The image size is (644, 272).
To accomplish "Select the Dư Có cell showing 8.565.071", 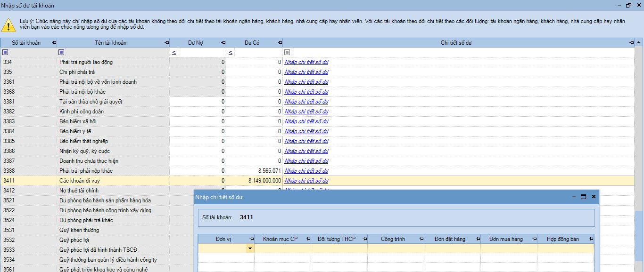I will coord(255,171).
